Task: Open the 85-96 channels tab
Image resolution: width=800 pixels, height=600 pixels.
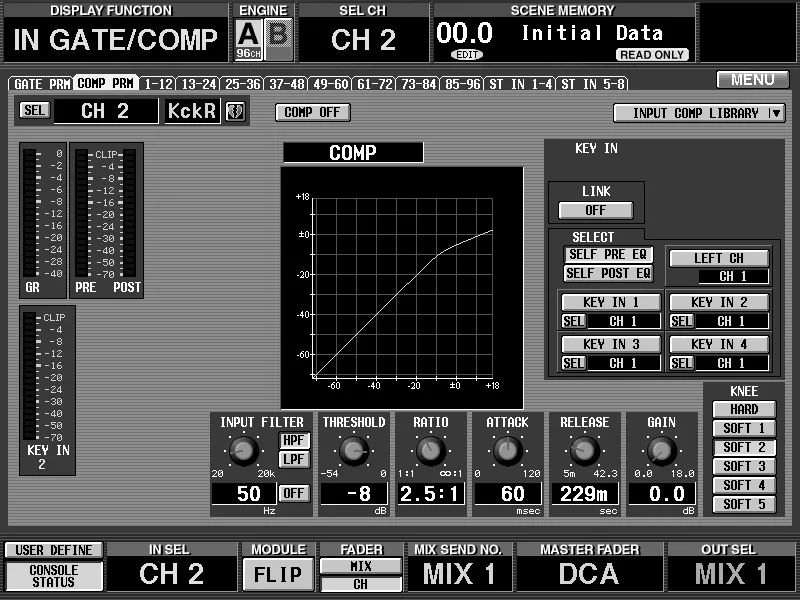Action: (x=462, y=84)
